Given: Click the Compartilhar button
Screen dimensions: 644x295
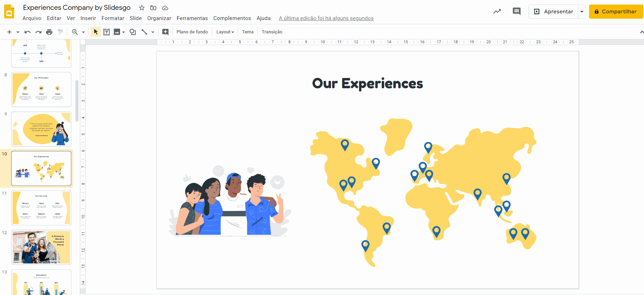Looking at the screenshot, I should pos(616,12).
